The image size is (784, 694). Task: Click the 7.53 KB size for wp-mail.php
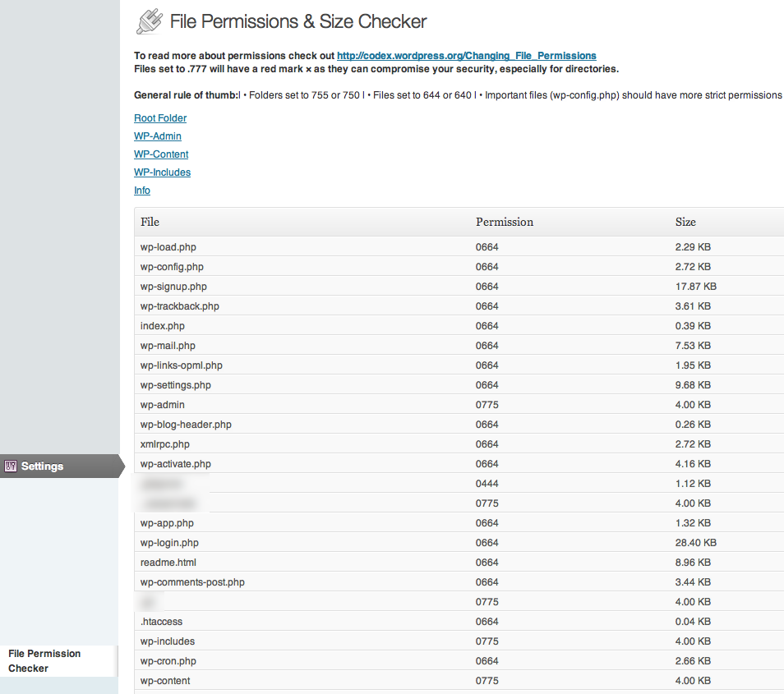click(x=693, y=346)
